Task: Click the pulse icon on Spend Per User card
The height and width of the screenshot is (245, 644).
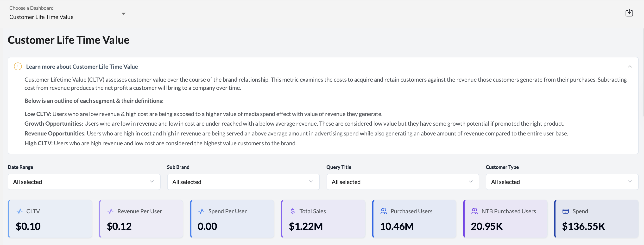Action: click(x=202, y=211)
